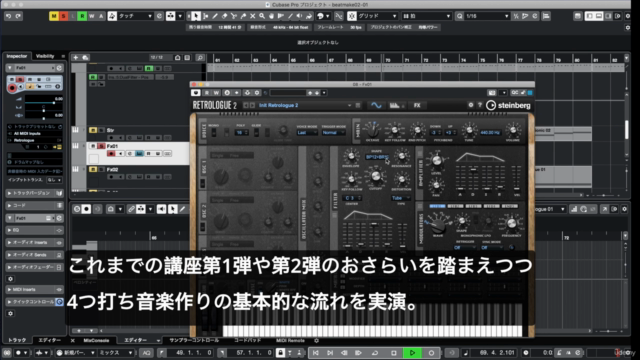Toggle Mute on the Str track
Screen dimensions: 640x360
coord(93,130)
